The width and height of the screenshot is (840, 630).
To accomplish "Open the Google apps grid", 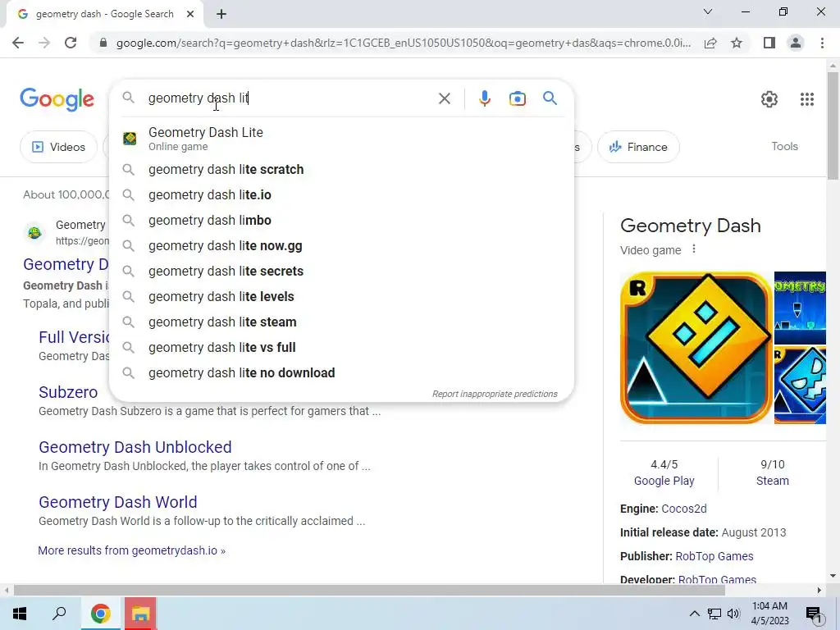I will (x=807, y=99).
